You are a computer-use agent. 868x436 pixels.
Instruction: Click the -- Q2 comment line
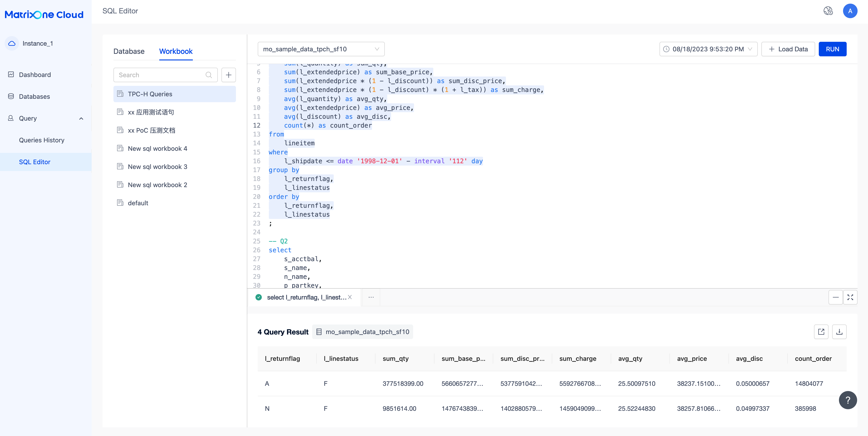pyautogui.click(x=278, y=241)
